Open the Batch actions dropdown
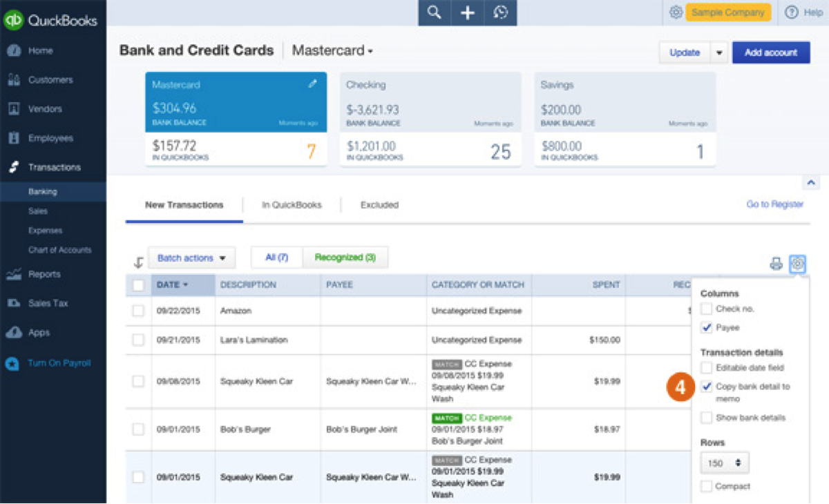The image size is (829, 504). point(191,258)
